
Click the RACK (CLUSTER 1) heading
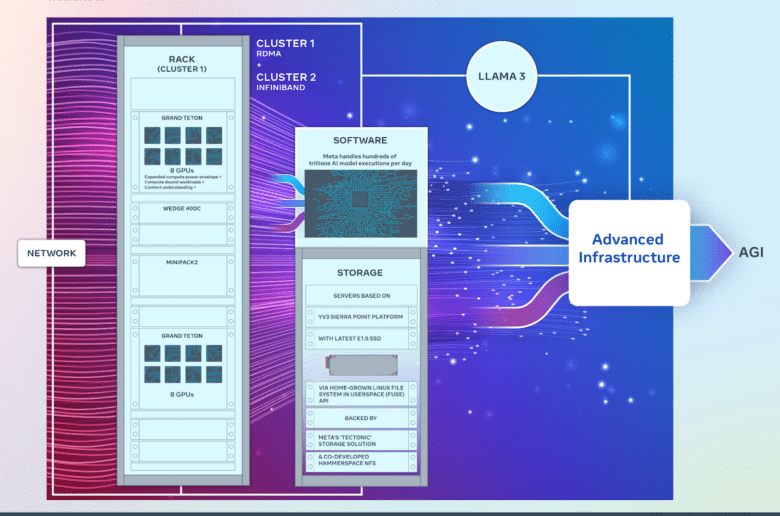point(182,64)
